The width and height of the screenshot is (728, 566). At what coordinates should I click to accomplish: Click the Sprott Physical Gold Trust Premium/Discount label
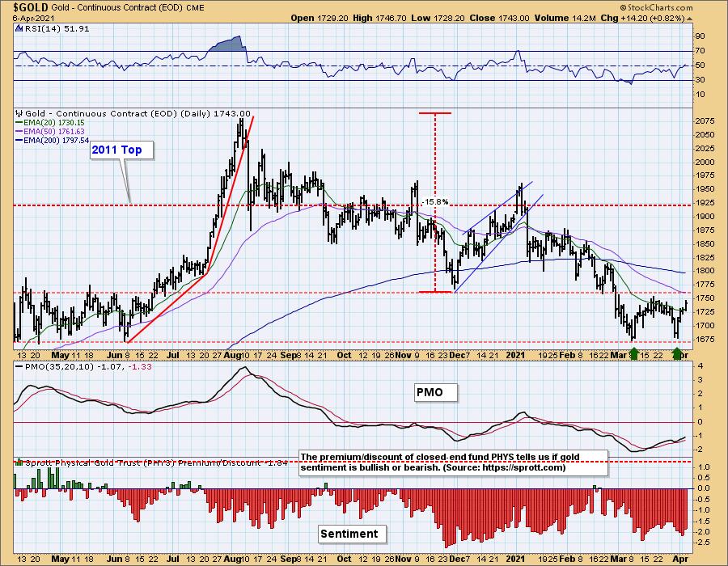pyautogui.click(x=156, y=462)
